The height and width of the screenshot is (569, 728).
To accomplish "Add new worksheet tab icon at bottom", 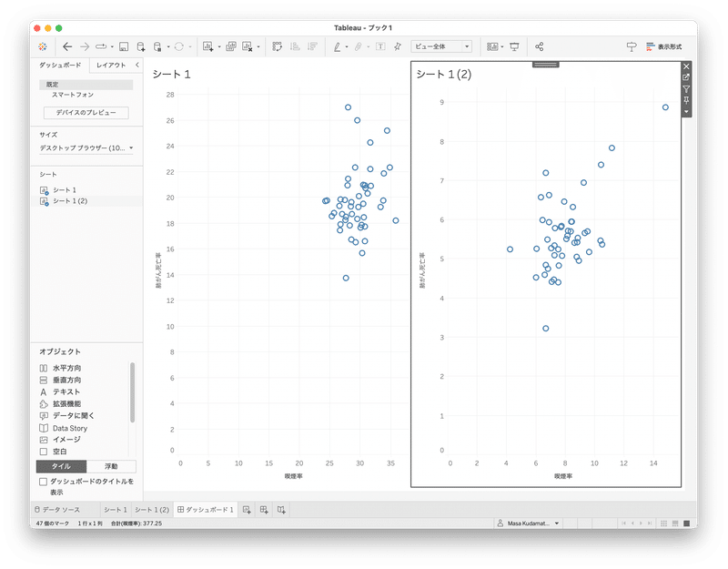I will pyautogui.click(x=247, y=510).
